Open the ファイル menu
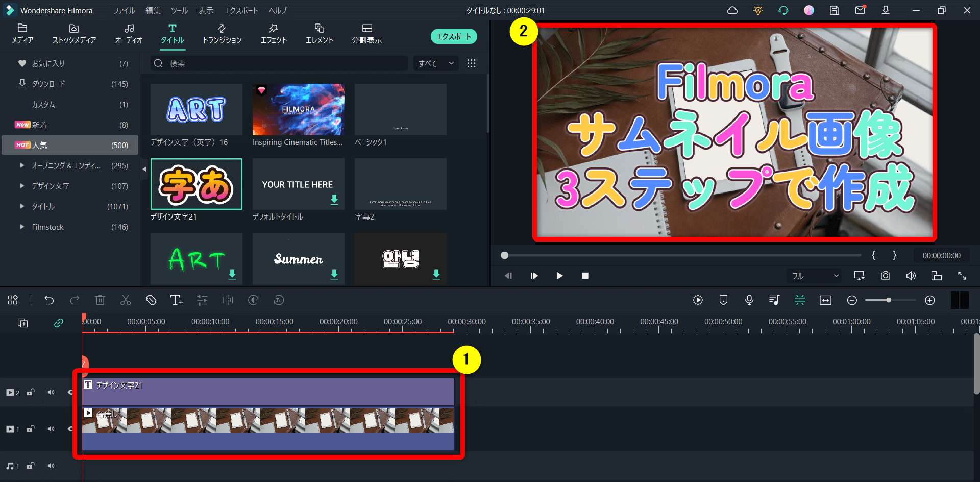 pyautogui.click(x=124, y=10)
